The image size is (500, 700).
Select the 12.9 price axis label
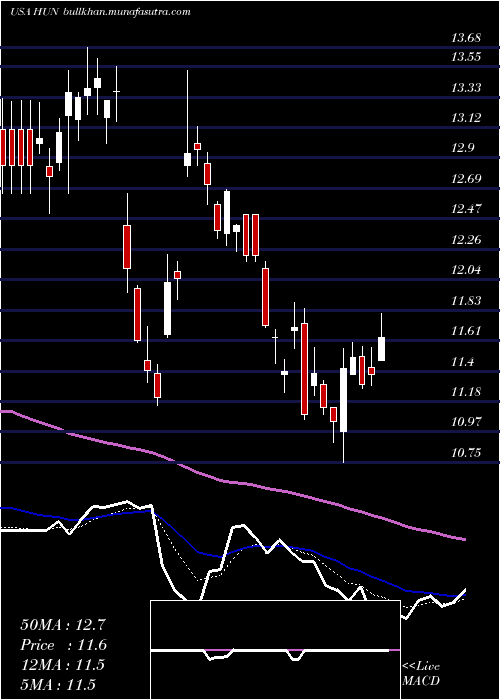tap(462, 149)
